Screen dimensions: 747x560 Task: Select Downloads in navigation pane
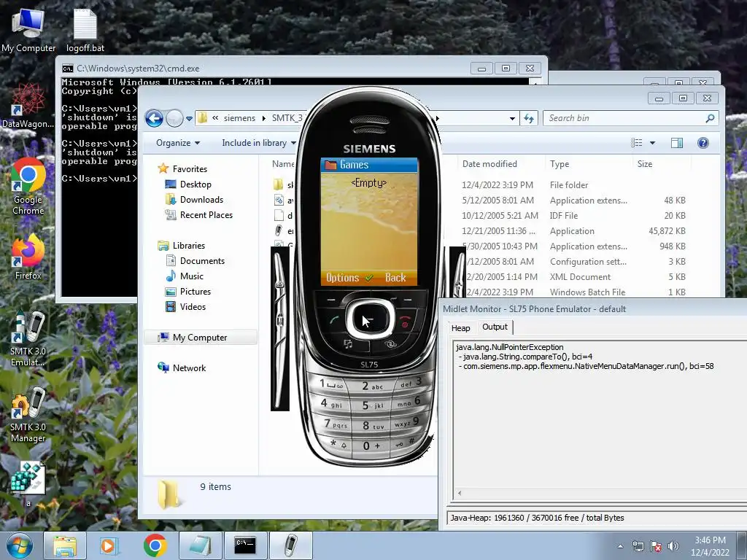coord(201,200)
